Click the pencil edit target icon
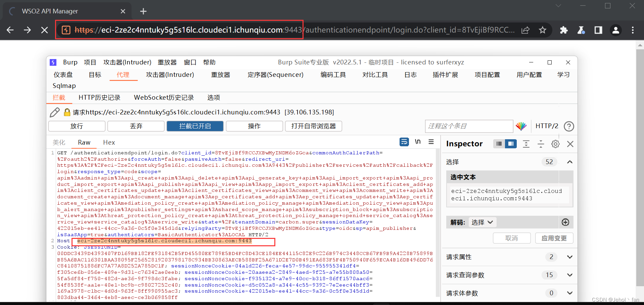The image size is (644, 305). (x=54, y=112)
